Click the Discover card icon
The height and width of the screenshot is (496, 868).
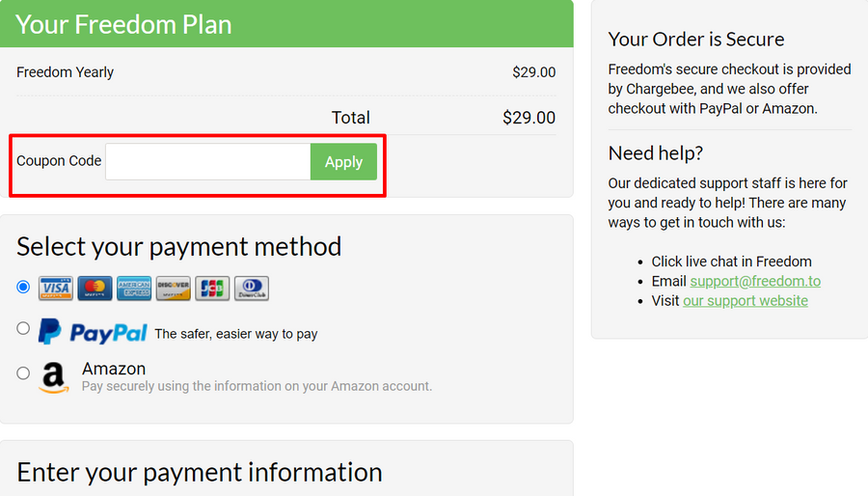pos(174,288)
